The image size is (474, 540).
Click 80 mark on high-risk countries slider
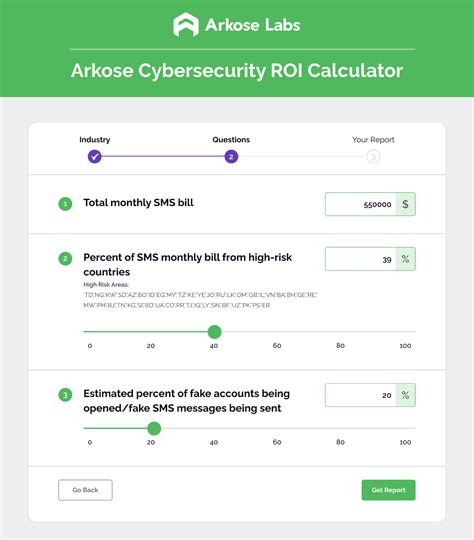point(340,345)
